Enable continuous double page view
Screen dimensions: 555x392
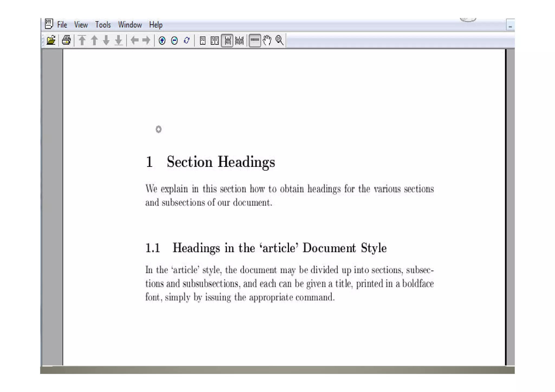240,41
